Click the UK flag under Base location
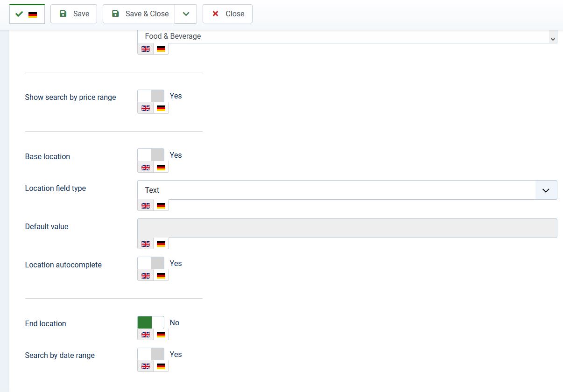Viewport: 563px width, 392px height. coord(146,168)
